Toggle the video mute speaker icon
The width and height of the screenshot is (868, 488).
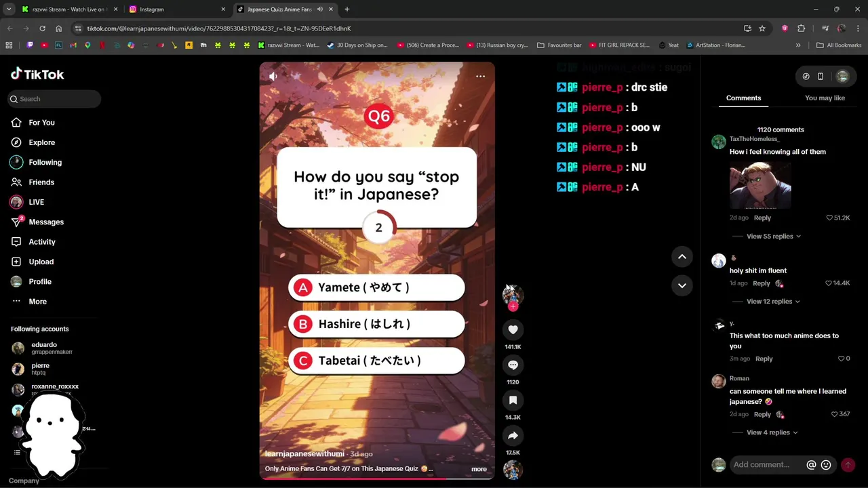click(x=273, y=77)
